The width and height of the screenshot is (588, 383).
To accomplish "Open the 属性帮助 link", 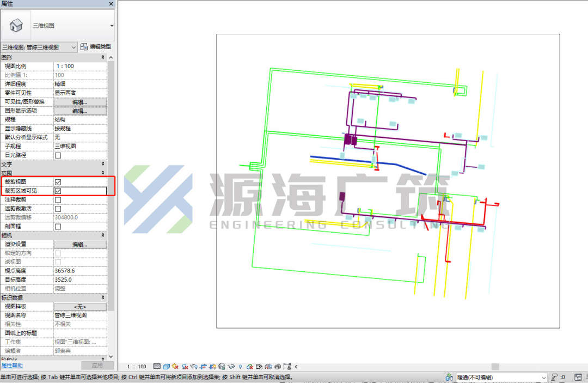I will (12, 366).
